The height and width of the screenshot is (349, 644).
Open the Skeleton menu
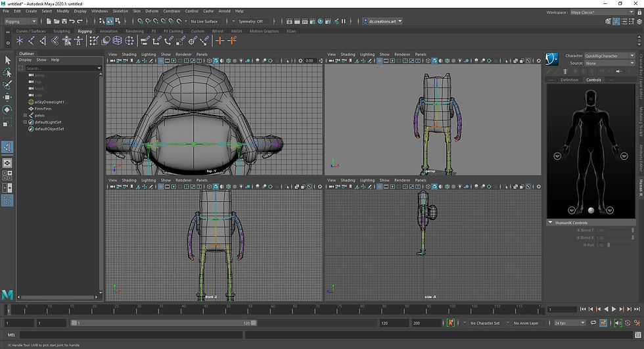(120, 11)
